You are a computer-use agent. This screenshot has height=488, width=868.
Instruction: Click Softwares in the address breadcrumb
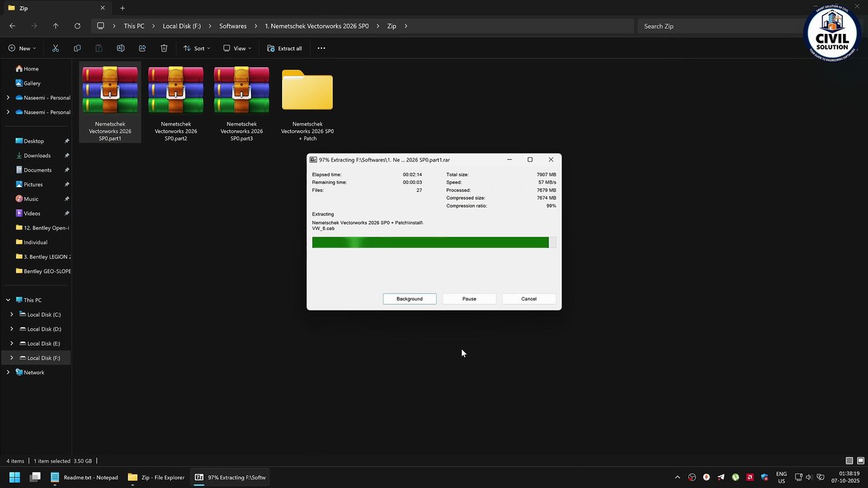tap(233, 26)
